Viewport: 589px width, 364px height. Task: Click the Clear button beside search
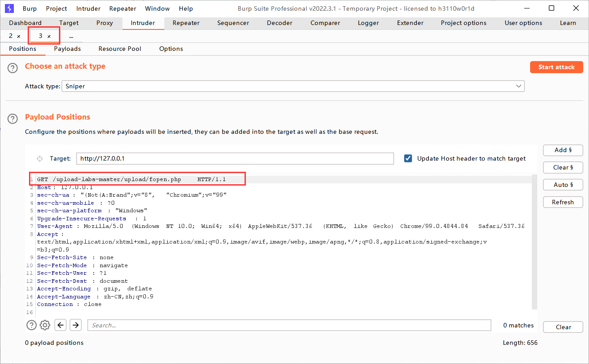click(563, 327)
